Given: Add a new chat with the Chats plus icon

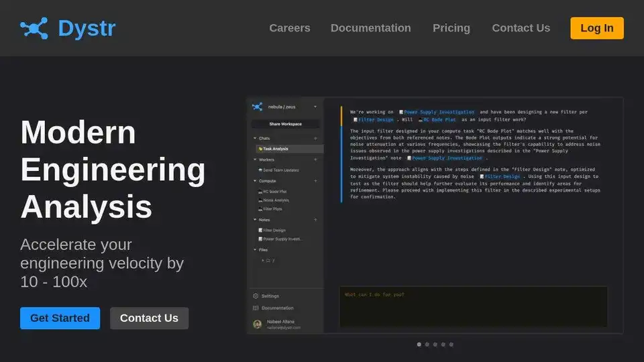Looking at the screenshot, I should (x=315, y=138).
